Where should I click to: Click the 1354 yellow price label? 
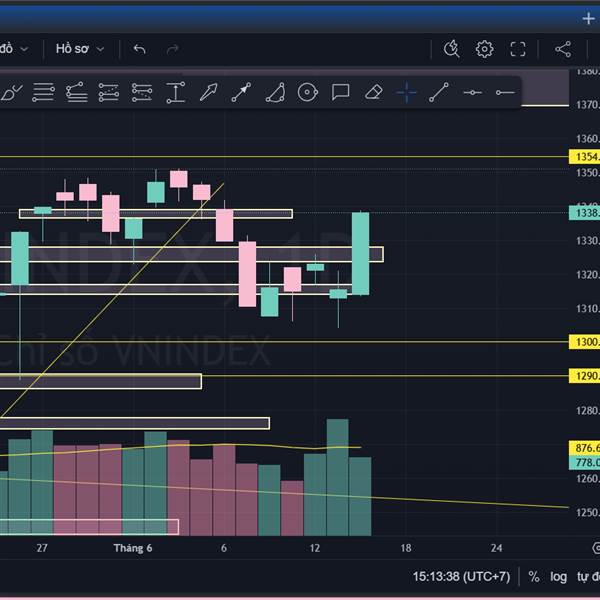click(x=584, y=157)
